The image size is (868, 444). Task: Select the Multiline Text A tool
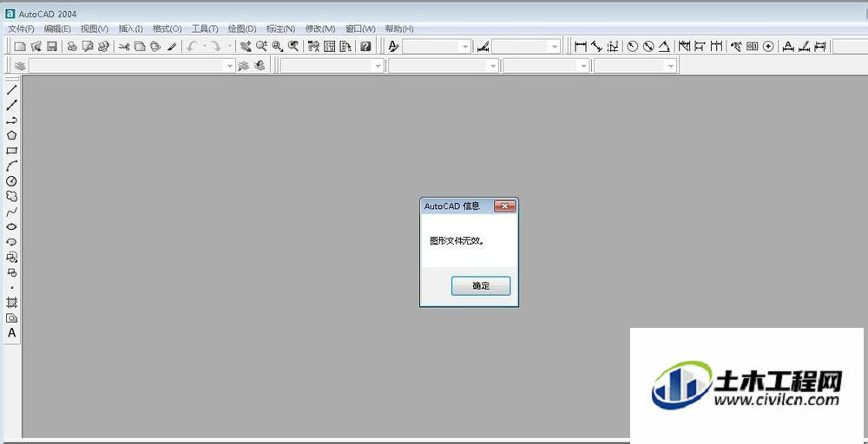coord(11,333)
